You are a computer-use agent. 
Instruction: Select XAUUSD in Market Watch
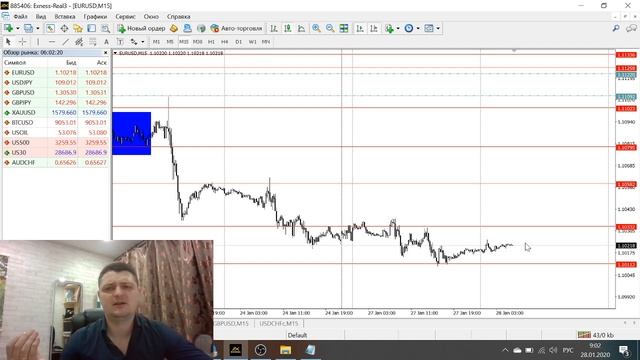(56, 112)
